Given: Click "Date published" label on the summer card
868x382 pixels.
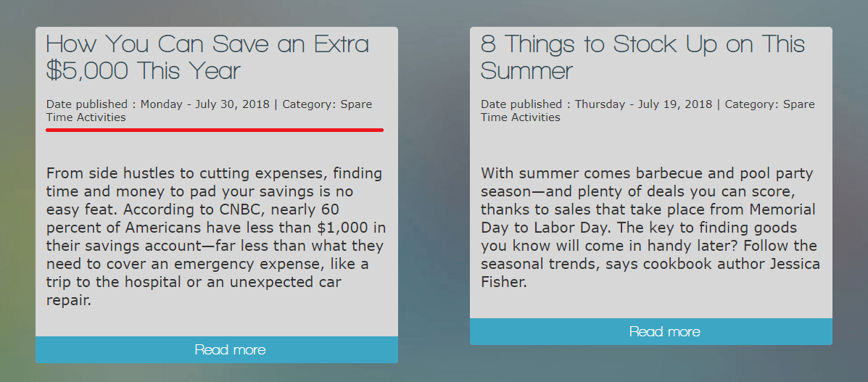Looking at the screenshot, I should (x=521, y=104).
